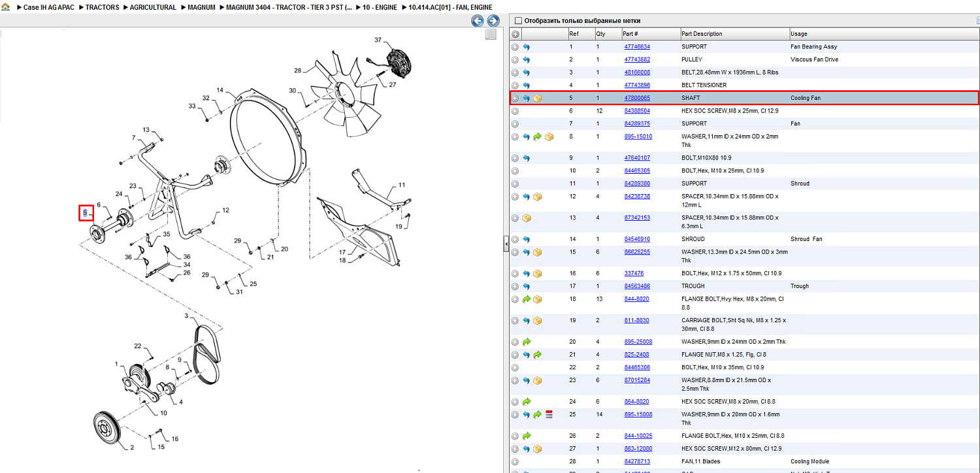Click the blue arrow icon in ref 21 row

point(527,355)
